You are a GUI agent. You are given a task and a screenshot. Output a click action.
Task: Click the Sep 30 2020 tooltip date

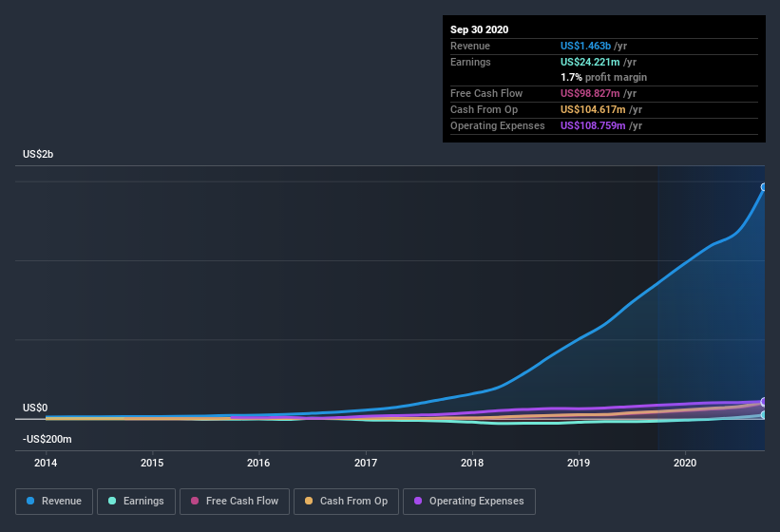click(x=480, y=29)
